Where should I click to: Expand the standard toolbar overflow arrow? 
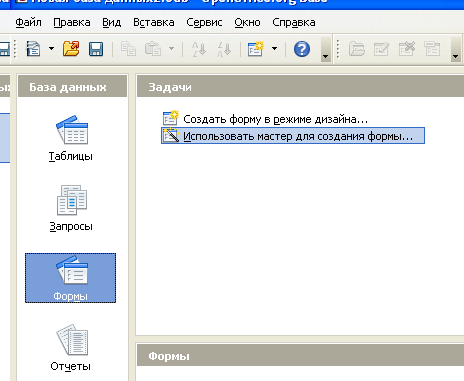(325, 49)
